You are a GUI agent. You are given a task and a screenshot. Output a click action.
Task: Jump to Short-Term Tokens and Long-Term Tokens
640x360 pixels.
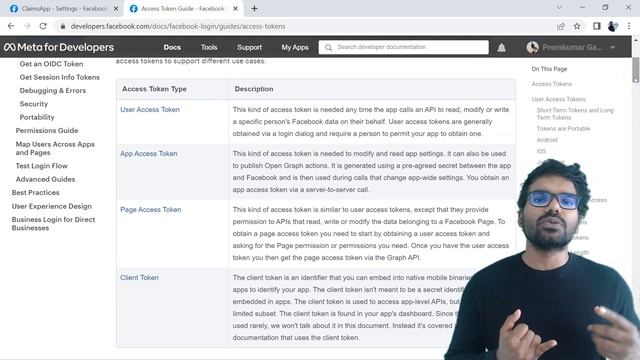(x=576, y=114)
